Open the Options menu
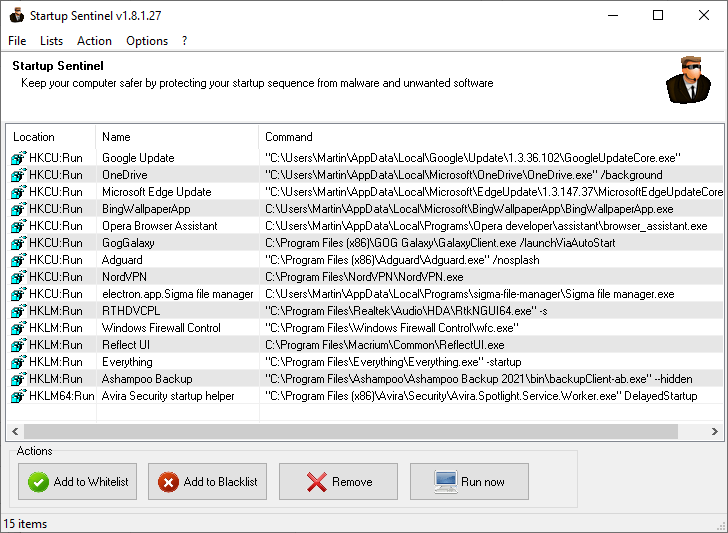This screenshot has width=728, height=533. tap(147, 41)
